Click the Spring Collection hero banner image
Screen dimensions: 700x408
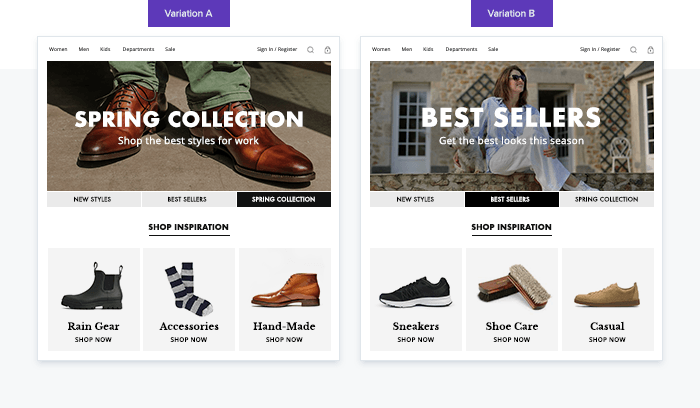(x=189, y=126)
